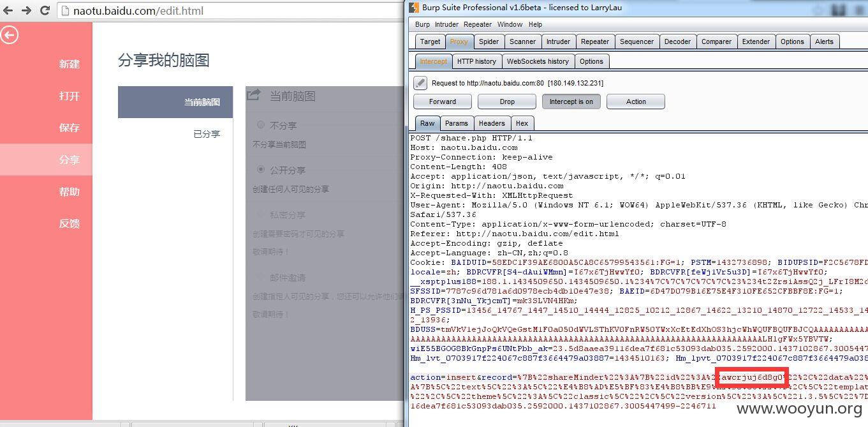868x427 pixels.
Task: Open the Burp menu
Action: [422, 24]
